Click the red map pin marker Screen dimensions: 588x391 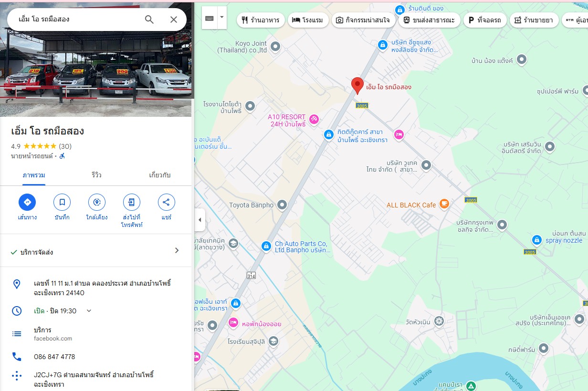pos(357,86)
